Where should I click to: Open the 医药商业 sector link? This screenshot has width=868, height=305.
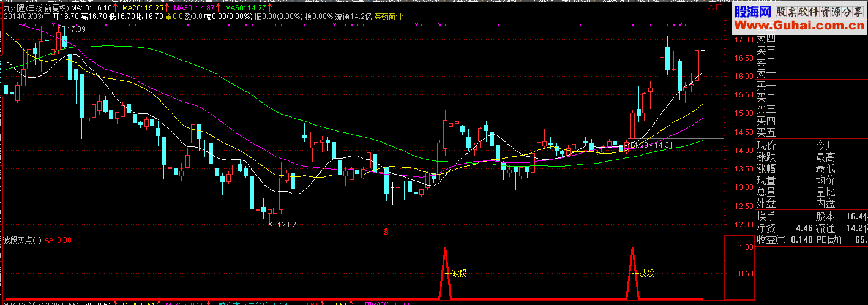[x=389, y=17]
